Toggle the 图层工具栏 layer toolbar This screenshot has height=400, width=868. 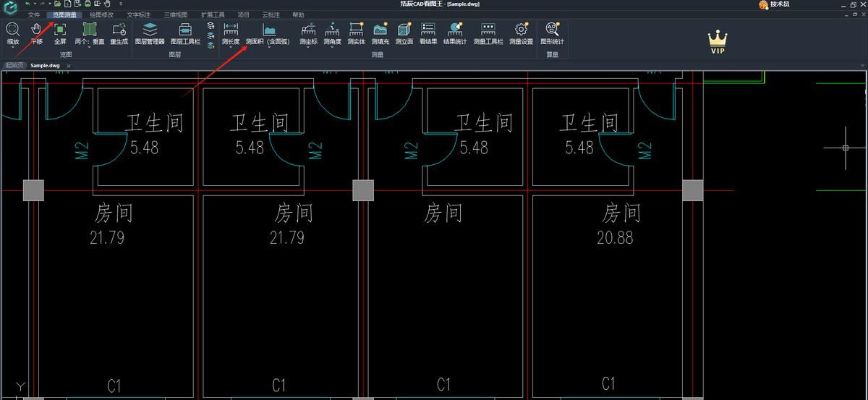coord(185,33)
